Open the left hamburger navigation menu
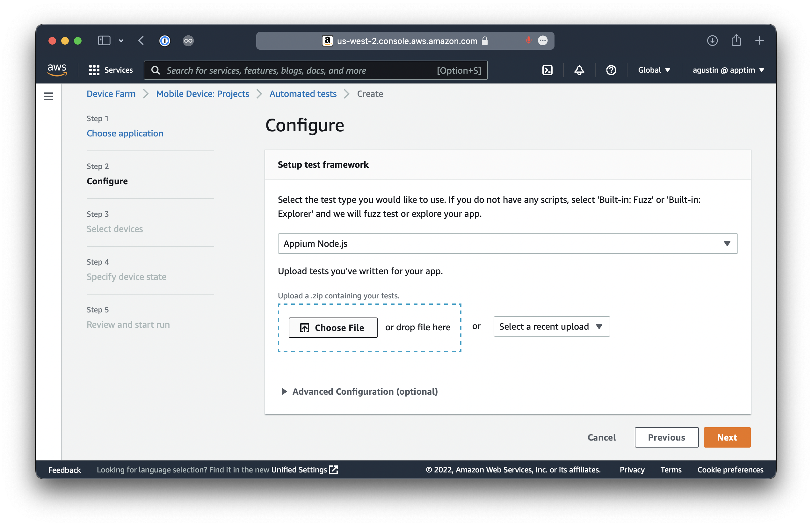This screenshot has width=812, height=526. tap(48, 96)
